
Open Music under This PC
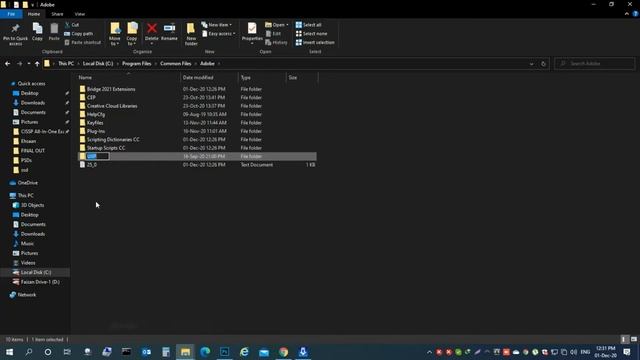click(x=27, y=244)
